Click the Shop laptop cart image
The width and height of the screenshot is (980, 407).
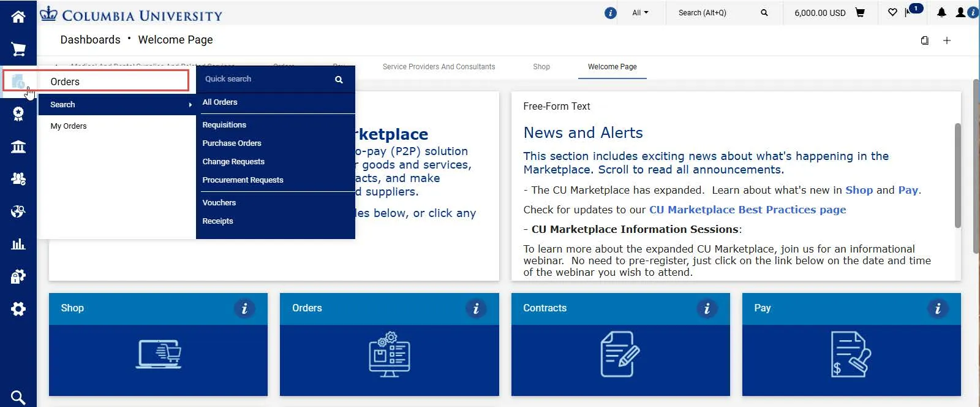click(159, 354)
